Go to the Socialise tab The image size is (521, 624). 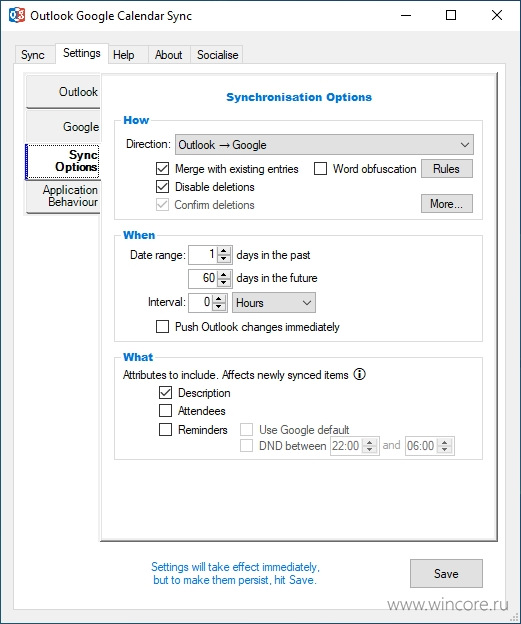pos(217,55)
